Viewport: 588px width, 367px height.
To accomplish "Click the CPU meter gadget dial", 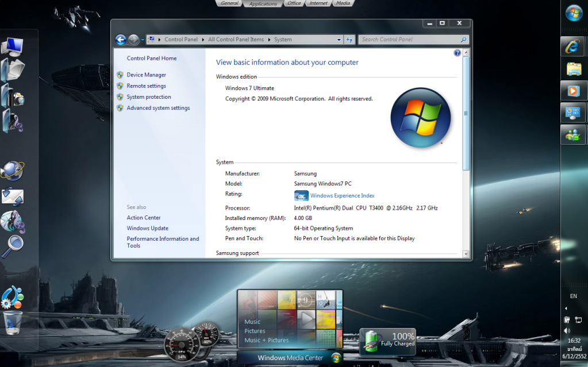I will pos(182,345).
